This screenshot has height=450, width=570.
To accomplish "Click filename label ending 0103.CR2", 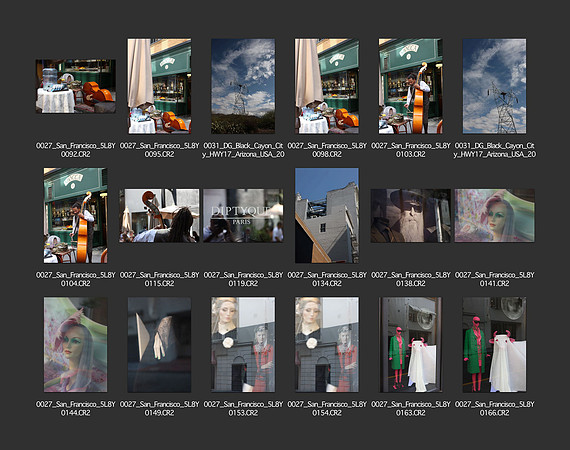I will pyautogui.click(x=411, y=150).
